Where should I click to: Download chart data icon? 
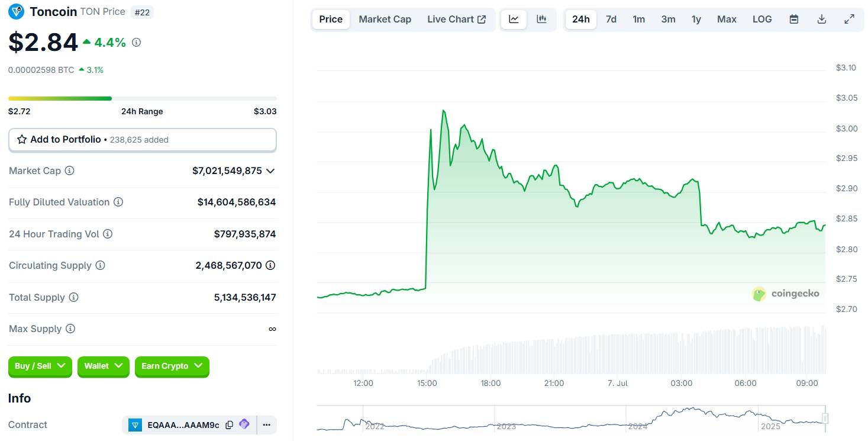pyautogui.click(x=821, y=19)
